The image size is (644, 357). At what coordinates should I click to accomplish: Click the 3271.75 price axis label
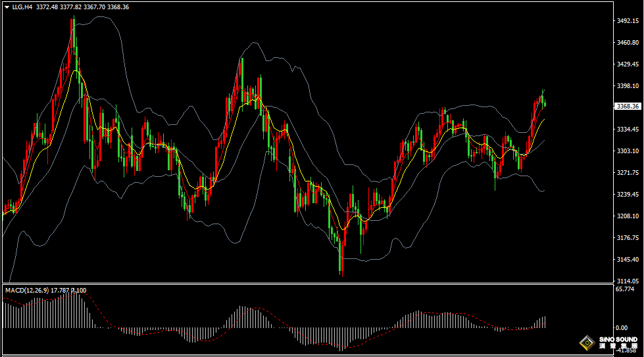tap(628, 172)
